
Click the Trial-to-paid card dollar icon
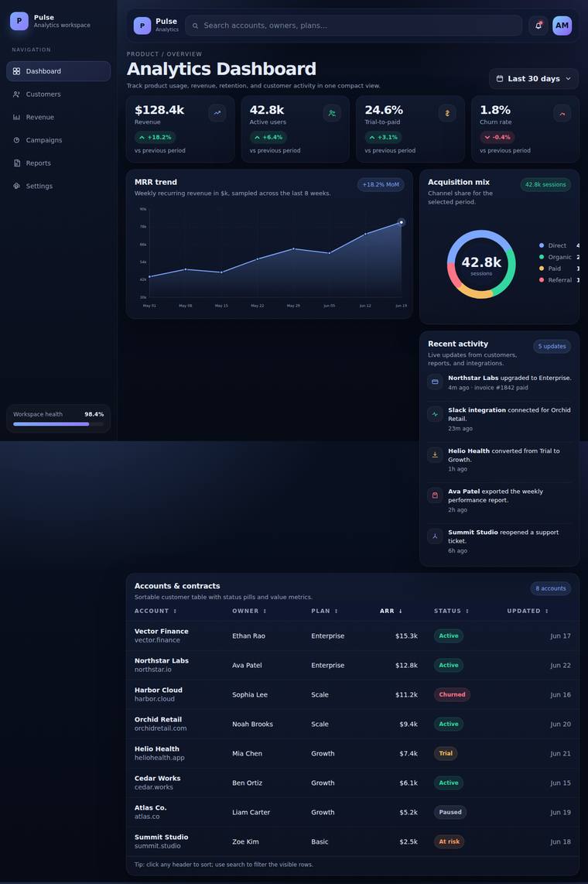[x=447, y=113]
